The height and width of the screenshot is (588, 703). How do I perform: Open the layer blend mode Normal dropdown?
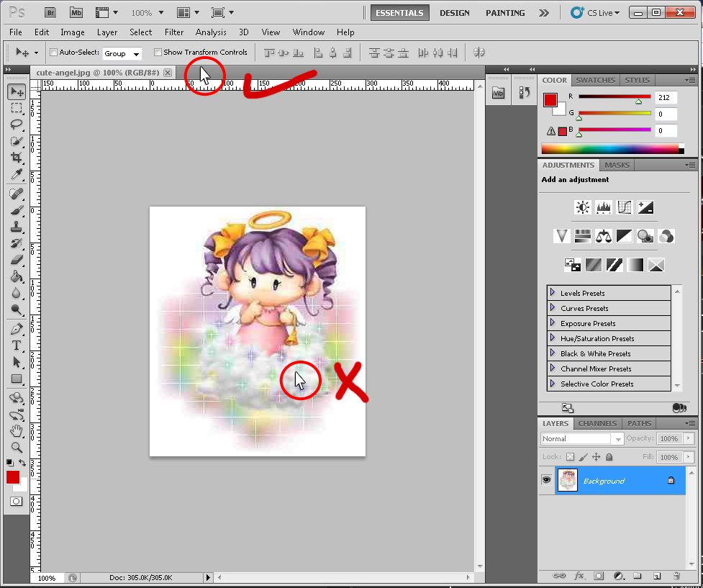[582, 438]
